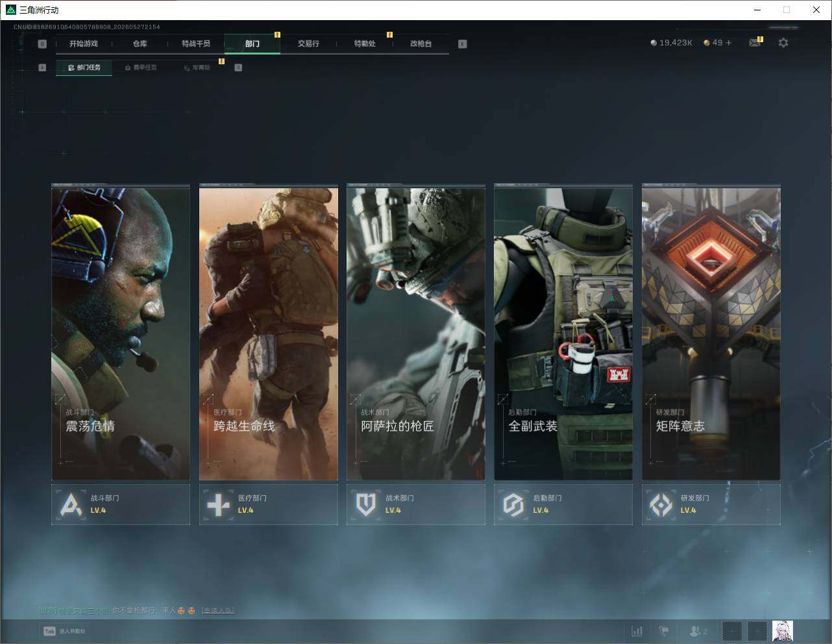Click the 后勤部门 hexagon emblem icon
Viewport: 832px width, 644px height.
[x=513, y=504]
